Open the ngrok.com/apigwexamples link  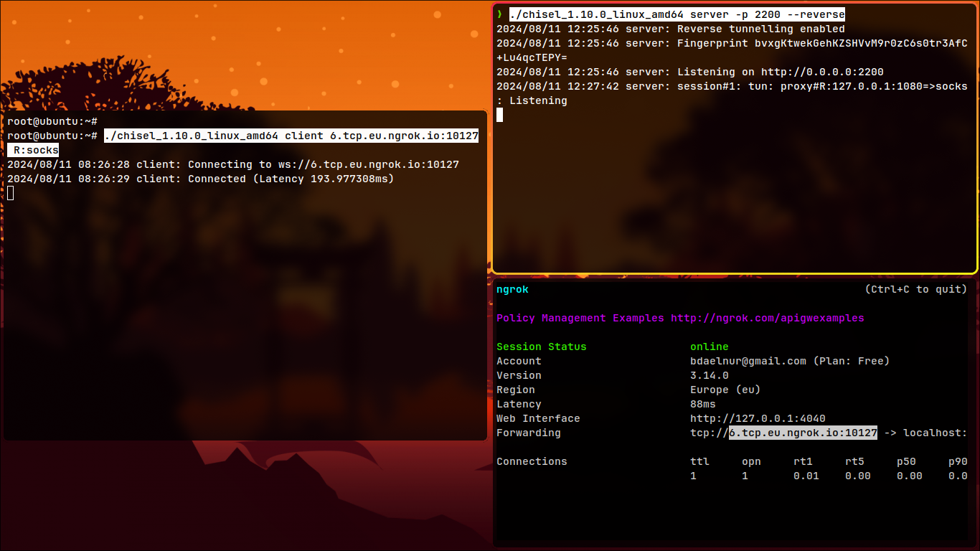coord(767,318)
